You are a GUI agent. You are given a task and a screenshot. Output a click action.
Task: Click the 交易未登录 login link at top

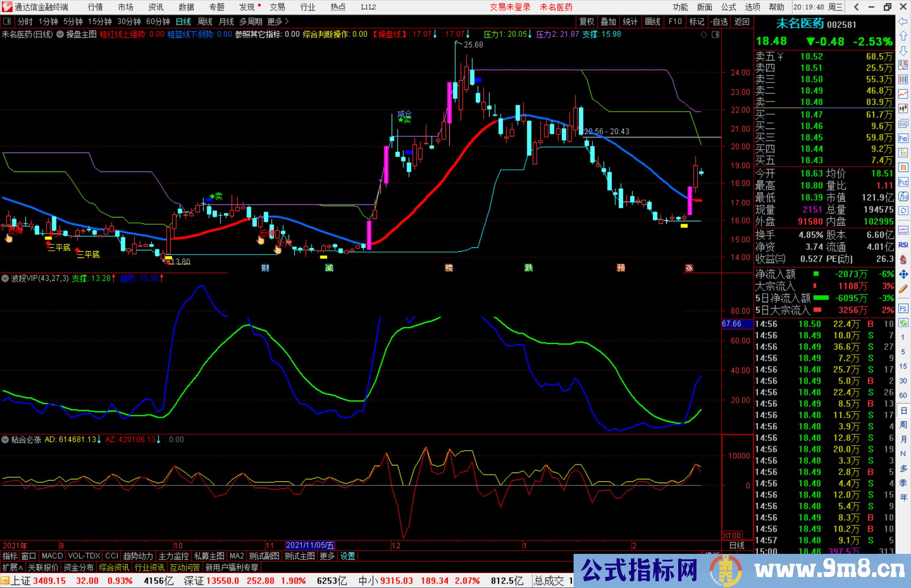[510, 7]
